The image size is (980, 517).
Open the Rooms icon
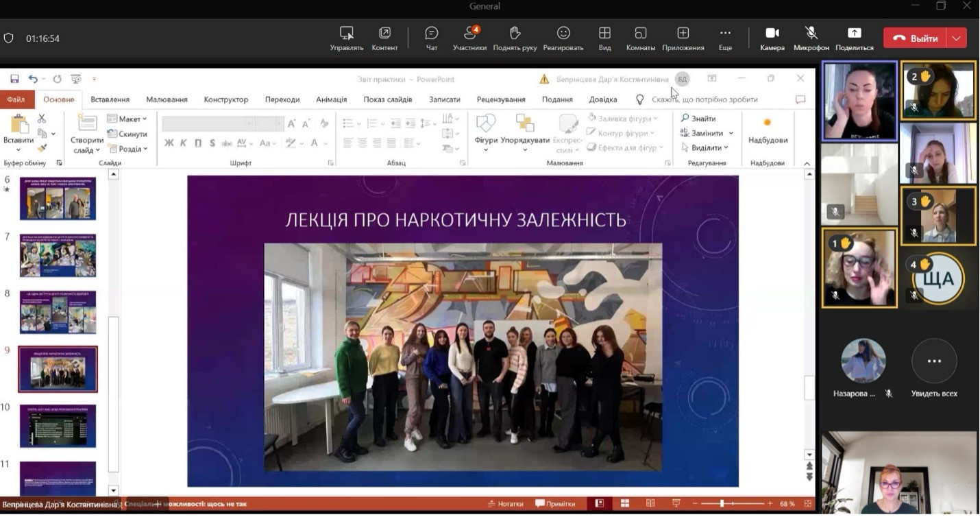(640, 38)
